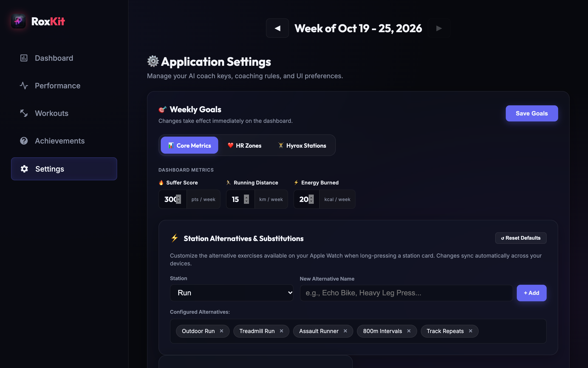
Task: Click the Energy Burned value field
Action: coord(306,199)
